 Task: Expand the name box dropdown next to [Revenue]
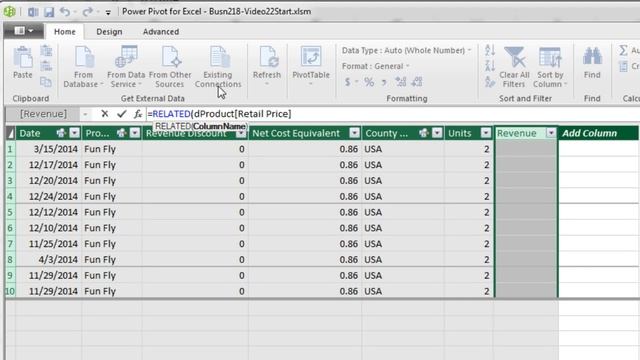85,114
